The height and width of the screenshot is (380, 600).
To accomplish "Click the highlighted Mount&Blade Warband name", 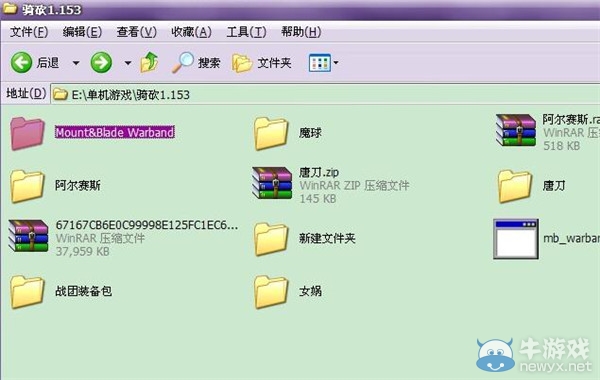I will point(115,132).
